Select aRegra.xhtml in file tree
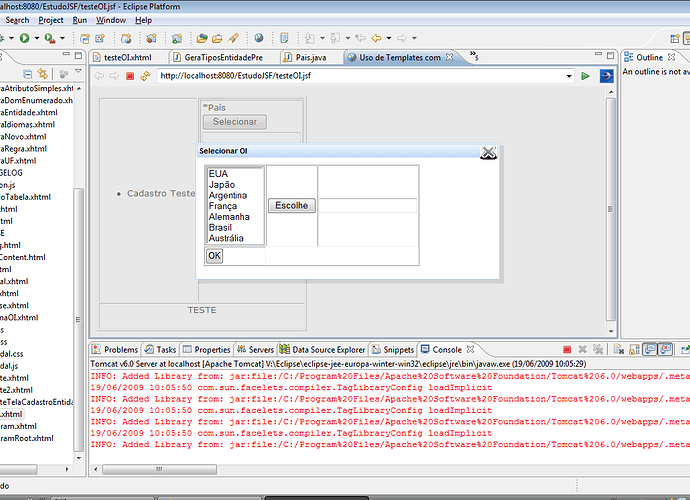Screen dimensions: 690x500 [23, 149]
